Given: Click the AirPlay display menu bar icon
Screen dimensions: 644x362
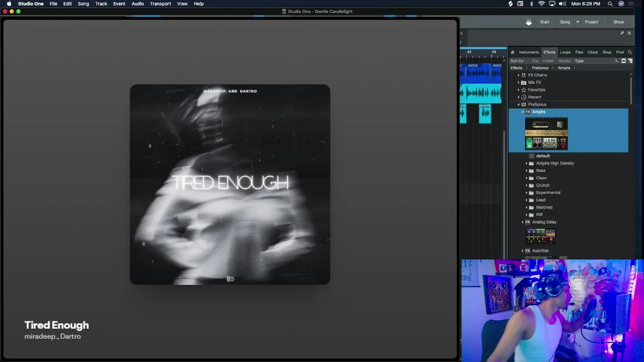Looking at the screenshot, I should tap(552, 4).
